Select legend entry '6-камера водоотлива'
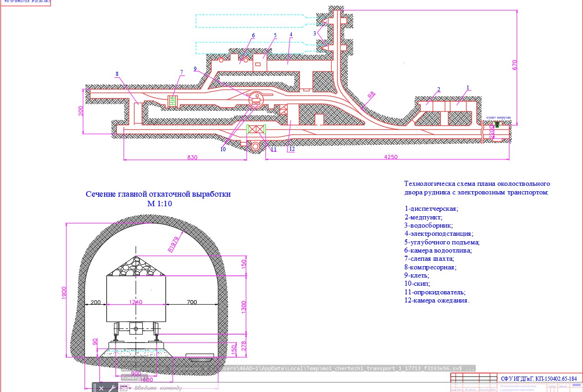Viewport: 583px width, 392px height. click(x=438, y=250)
